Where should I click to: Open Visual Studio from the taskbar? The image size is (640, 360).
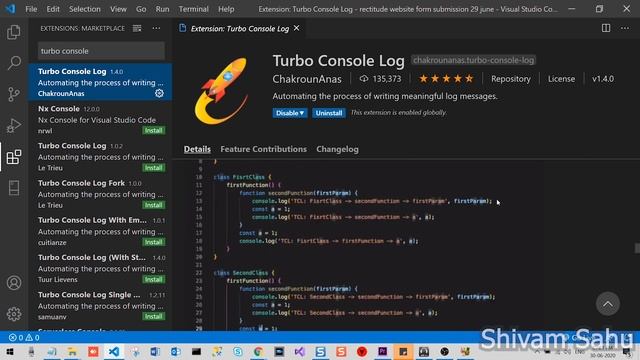300,351
